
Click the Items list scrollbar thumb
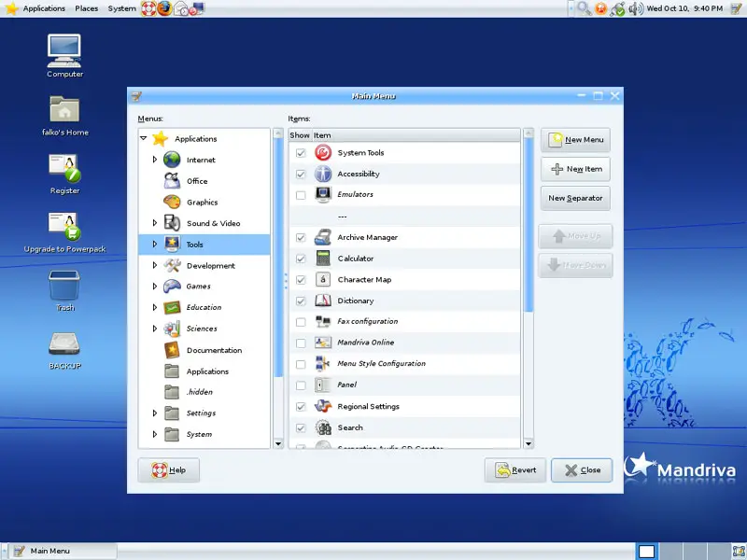[529, 225]
